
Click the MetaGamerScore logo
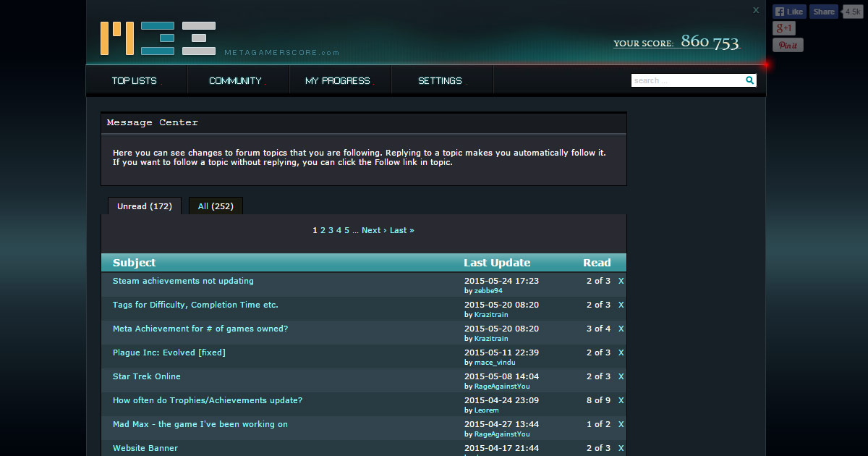coord(159,38)
